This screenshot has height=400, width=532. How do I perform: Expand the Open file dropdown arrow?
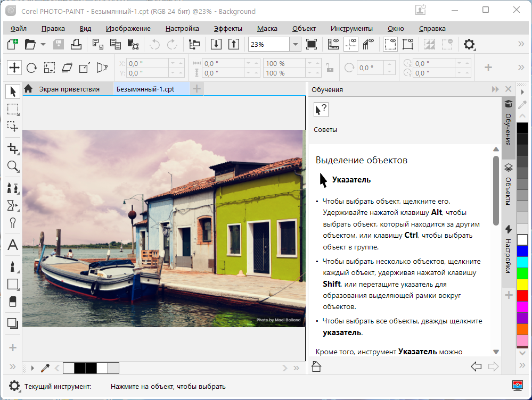43,45
